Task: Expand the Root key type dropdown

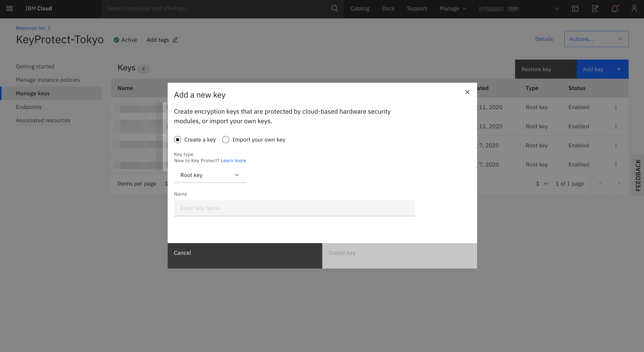Action: tap(210, 175)
